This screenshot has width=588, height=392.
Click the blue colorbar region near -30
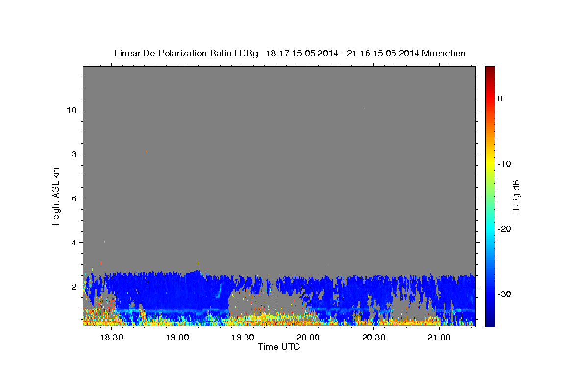pyautogui.click(x=490, y=294)
